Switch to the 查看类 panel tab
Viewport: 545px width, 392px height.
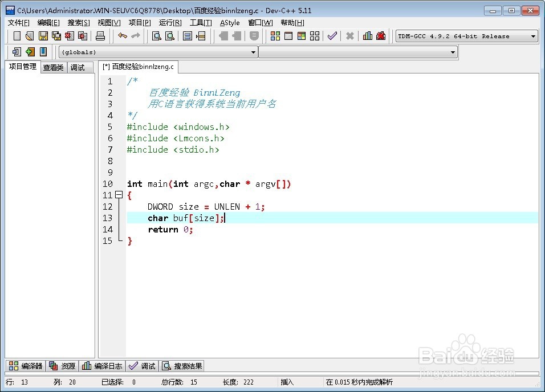(54, 67)
